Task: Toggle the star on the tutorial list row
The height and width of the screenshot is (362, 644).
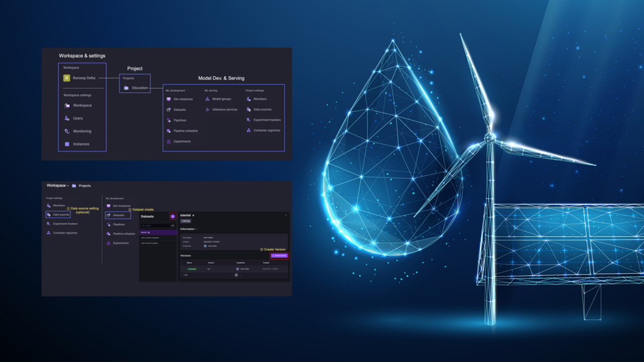Action: (149, 233)
